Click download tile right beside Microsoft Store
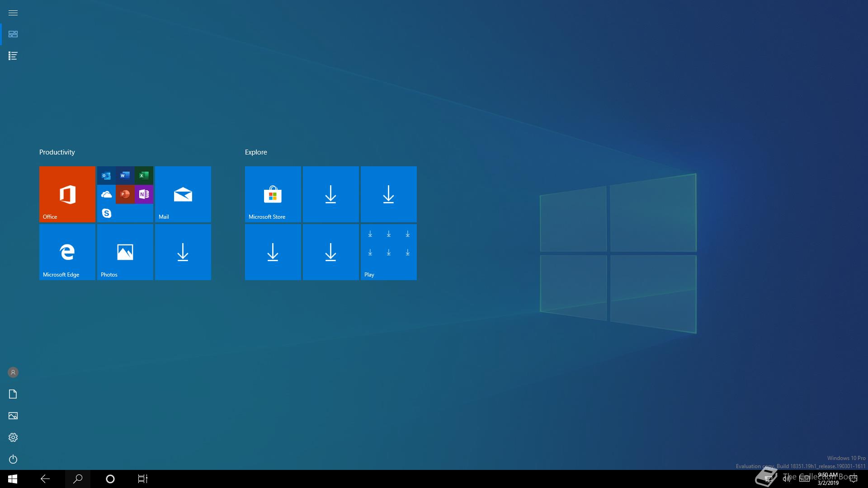 tap(331, 194)
